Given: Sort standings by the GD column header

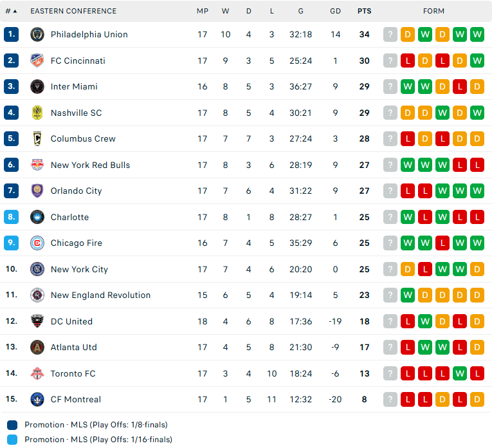Looking at the screenshot, I should click(x=335, y=12).
